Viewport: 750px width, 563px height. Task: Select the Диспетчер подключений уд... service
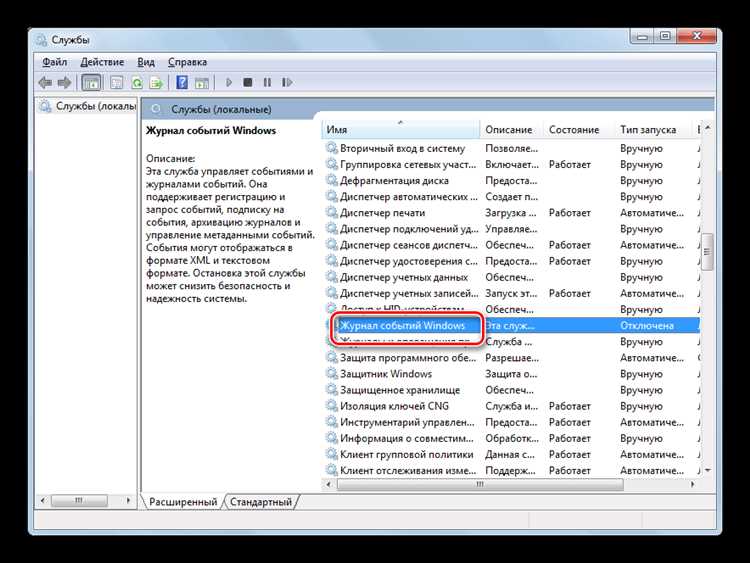pos(511,229)
